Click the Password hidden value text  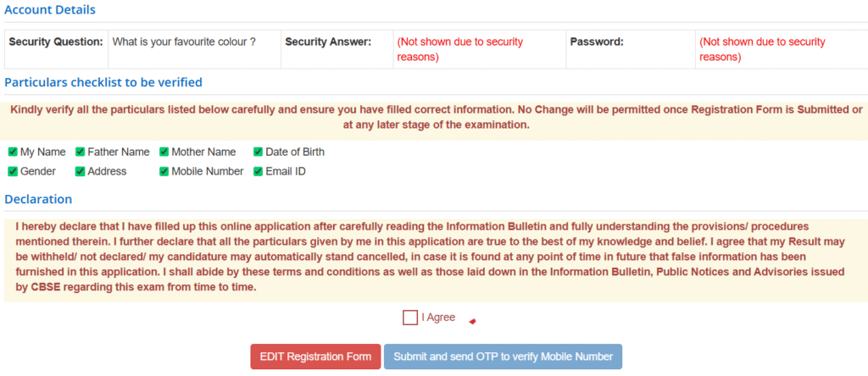[x=762, y=49]
